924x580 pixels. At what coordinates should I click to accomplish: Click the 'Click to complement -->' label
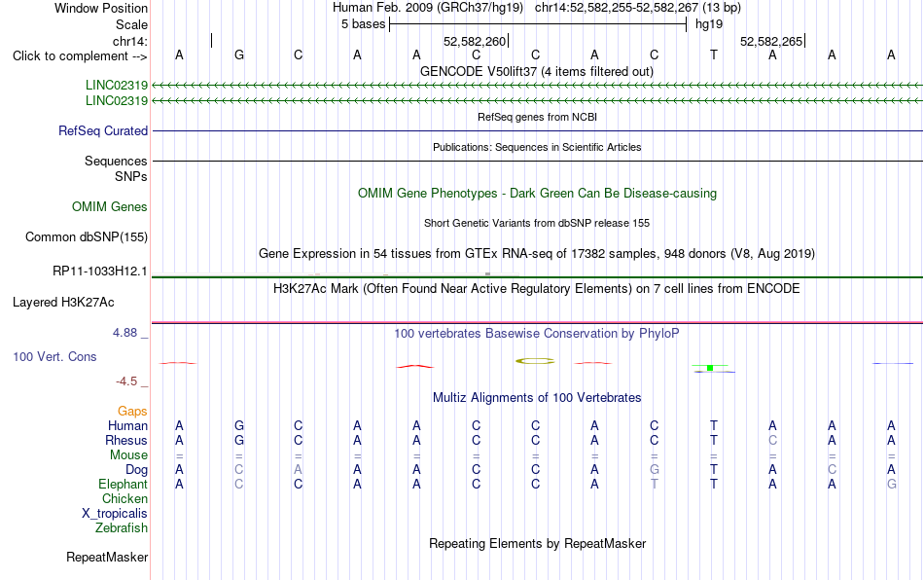80,56
